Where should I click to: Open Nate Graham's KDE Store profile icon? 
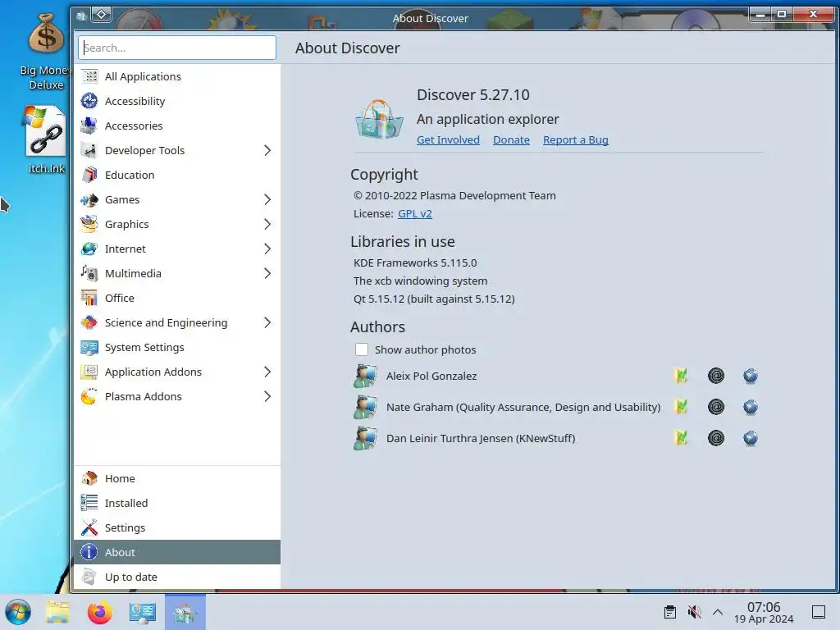coord(681,407)
